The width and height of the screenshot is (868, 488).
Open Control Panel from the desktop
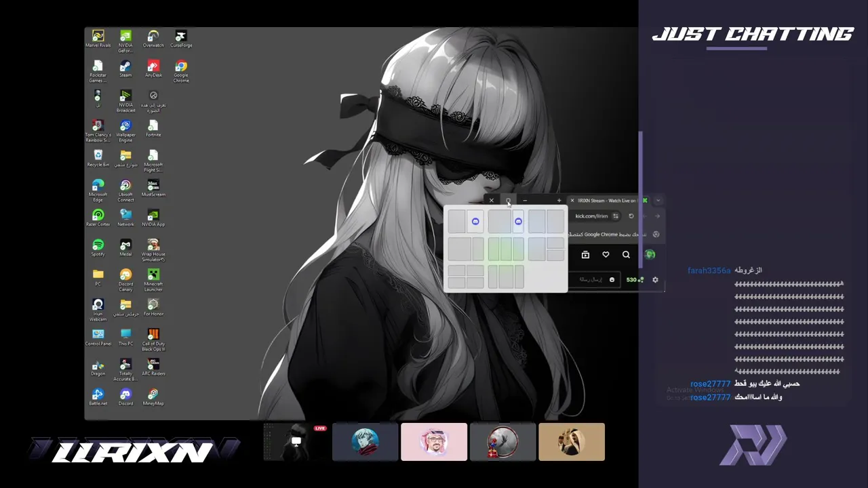click(x=98, y=338)
